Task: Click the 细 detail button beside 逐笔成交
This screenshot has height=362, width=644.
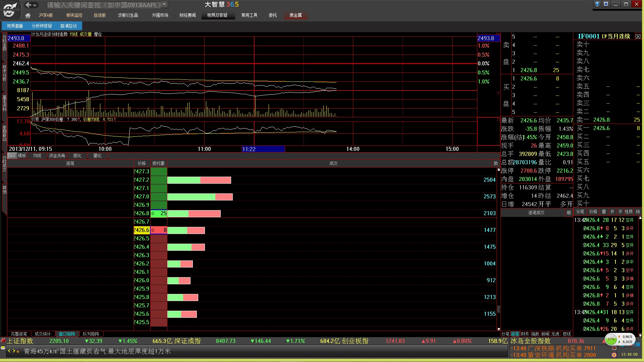Action: [569, 213]
